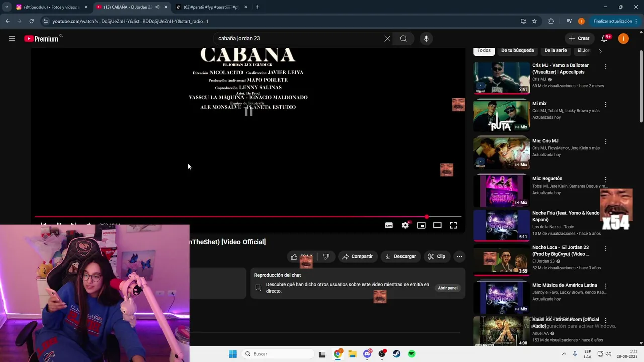Click the Crear button
The height and width of the screenshot is (362, 644).
click(x=579, y=39)
